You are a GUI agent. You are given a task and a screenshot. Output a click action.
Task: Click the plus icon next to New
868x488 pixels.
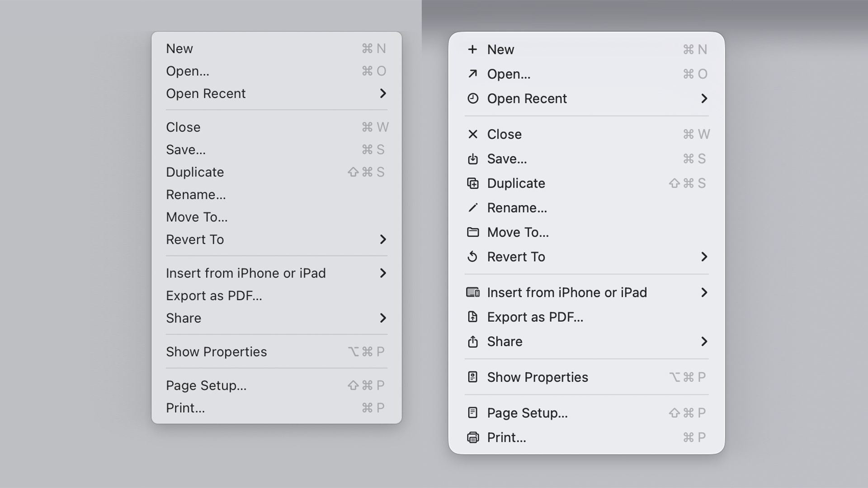tap(473, 50)
